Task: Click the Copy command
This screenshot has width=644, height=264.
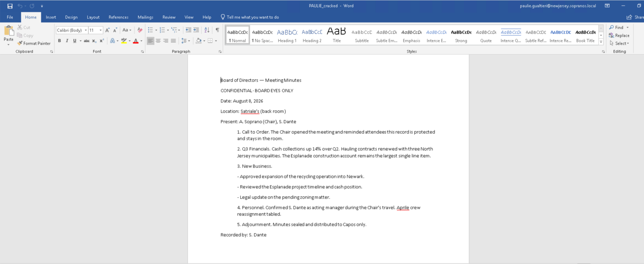Action: (x=25, y=35)
